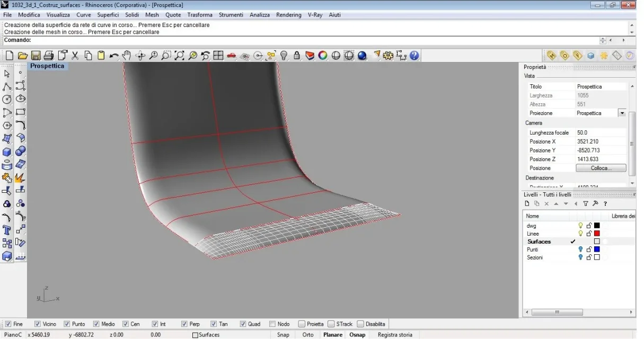Open layers help question mark icon
Viewport: 644px width, 339px height.
(605, 203)
